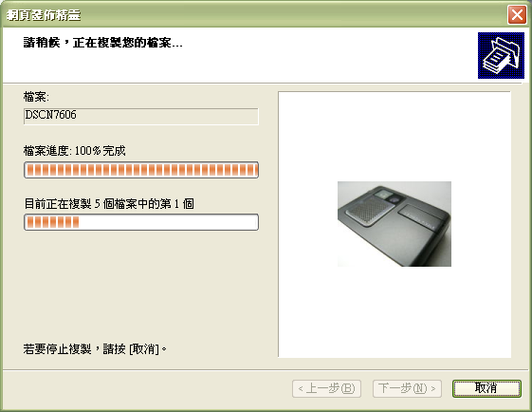The image size is (532, 412).
Task: Click the camera lens in the preview photo
Action: 394,199
